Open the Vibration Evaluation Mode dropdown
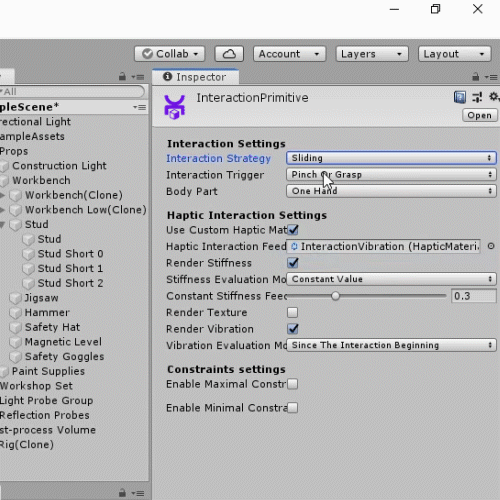The width and height of the screenshot is (500, 500). point(391,345)
